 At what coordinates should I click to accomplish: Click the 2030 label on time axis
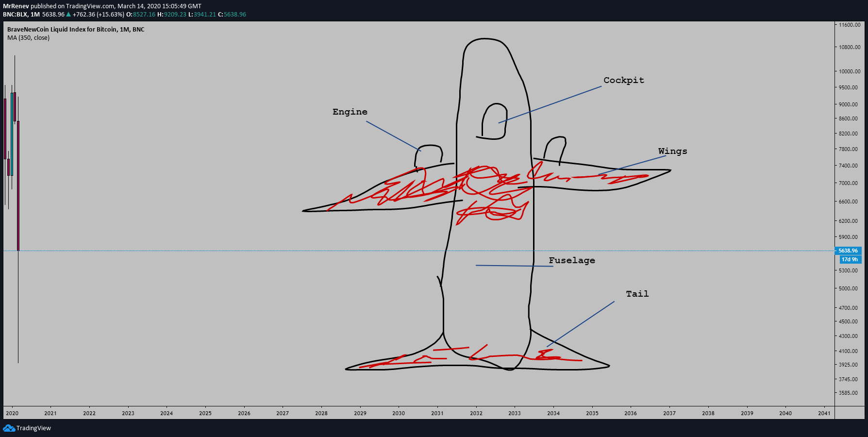tap(399, 413)
